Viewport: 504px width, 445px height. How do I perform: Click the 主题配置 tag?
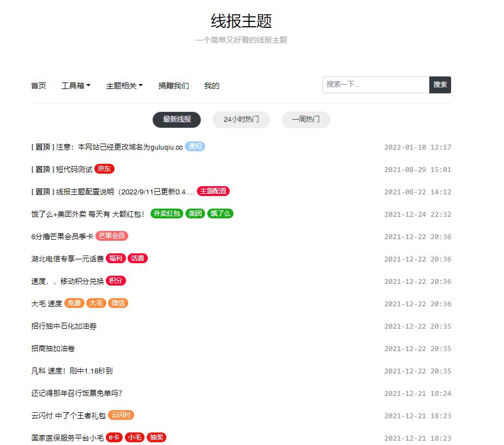coord(213,191)
